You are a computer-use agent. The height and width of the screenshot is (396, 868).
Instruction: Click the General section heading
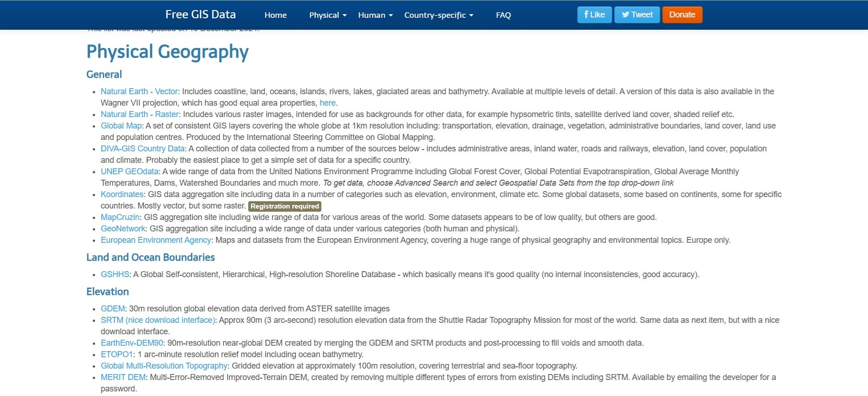click(104, 75)
